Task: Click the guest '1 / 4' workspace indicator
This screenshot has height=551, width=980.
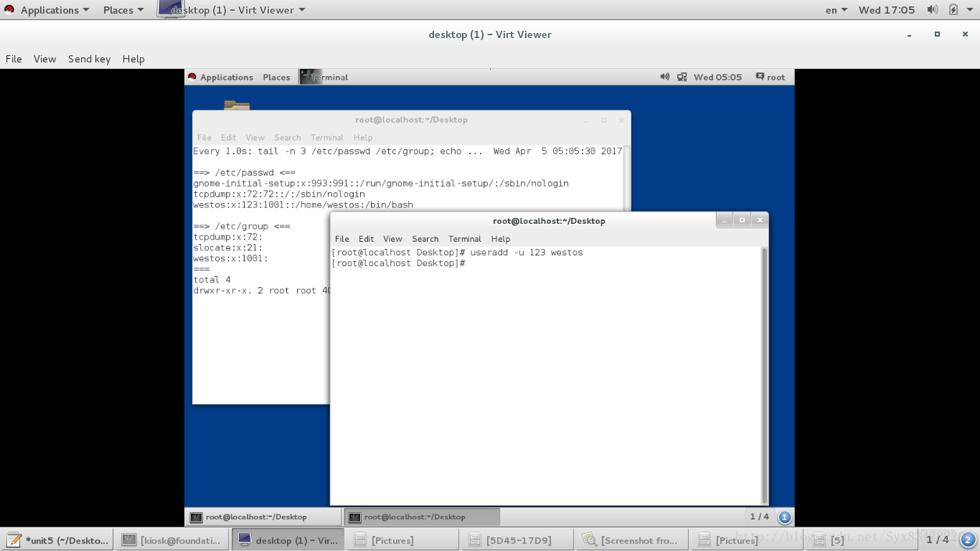Action: (760, 517)
